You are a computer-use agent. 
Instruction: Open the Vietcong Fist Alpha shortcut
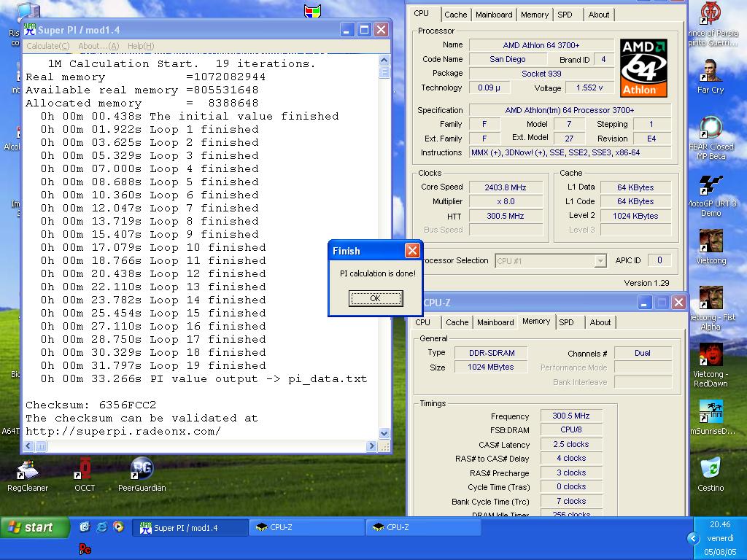click(x=711, y=308)
